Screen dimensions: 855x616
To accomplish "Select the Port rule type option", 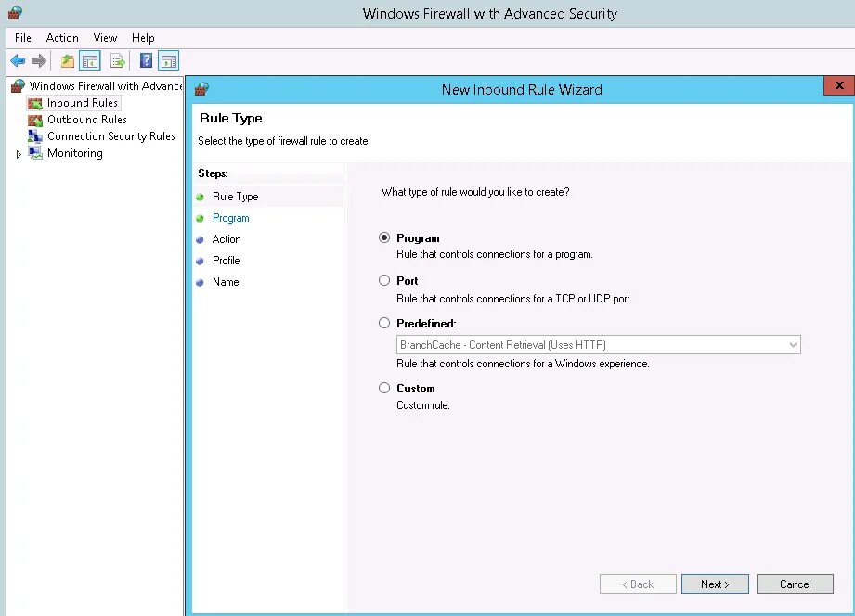I will pyautogui.click(x=384, y=280).
